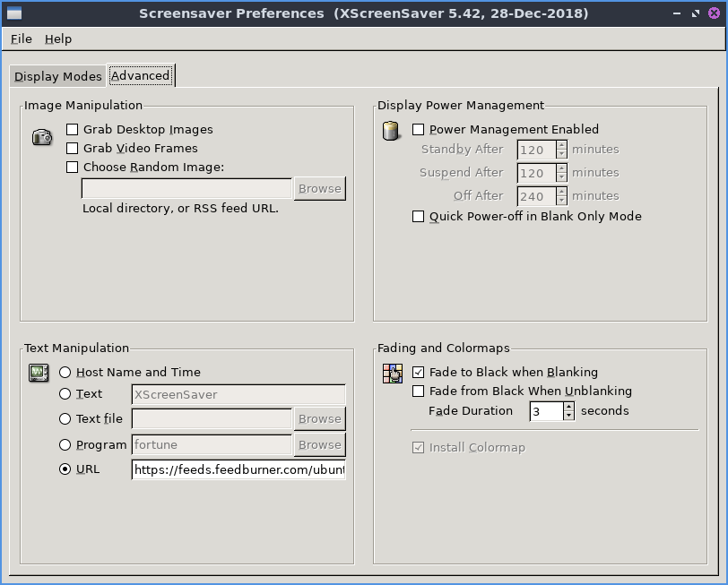Viewport: 728px width, 585px height.
Task: Select the Host Name and Time radio button
Action: point(65,373)
